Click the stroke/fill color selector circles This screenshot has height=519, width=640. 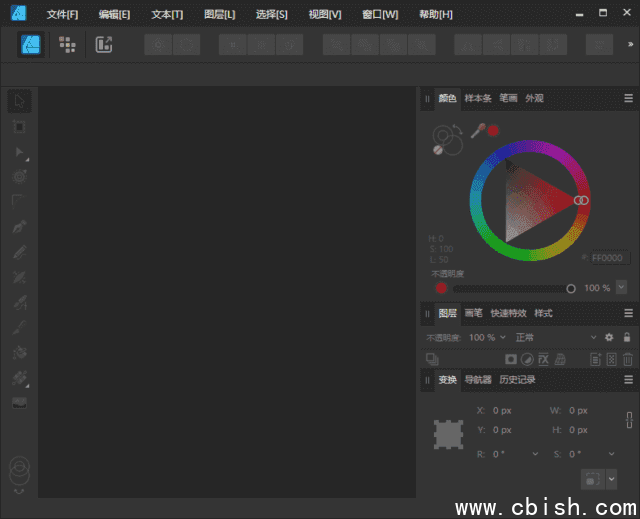click(447, 140)
